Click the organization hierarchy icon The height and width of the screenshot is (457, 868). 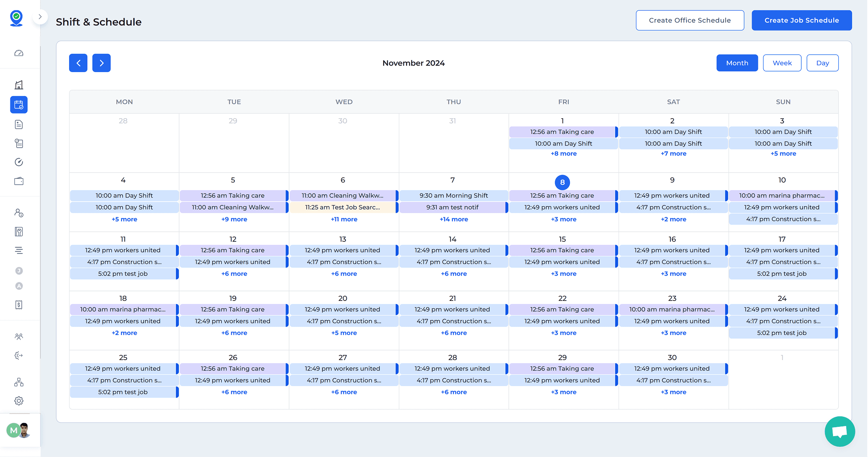tap(19, 382)
